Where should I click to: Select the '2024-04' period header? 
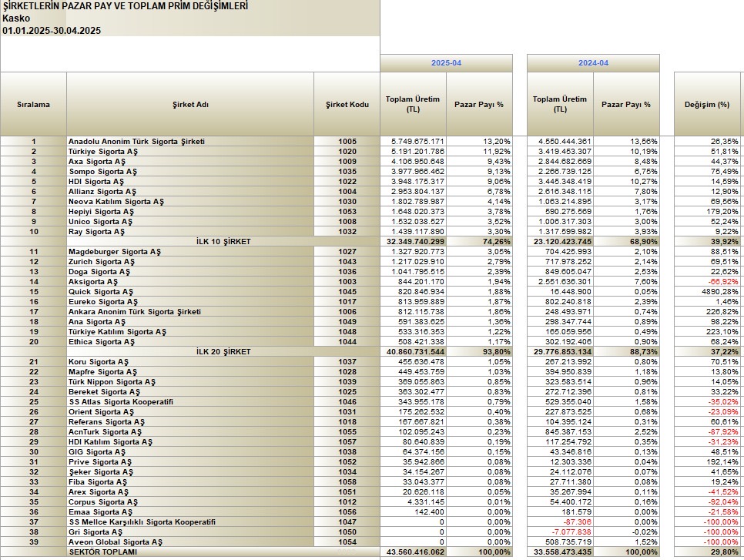pos(593,63)
